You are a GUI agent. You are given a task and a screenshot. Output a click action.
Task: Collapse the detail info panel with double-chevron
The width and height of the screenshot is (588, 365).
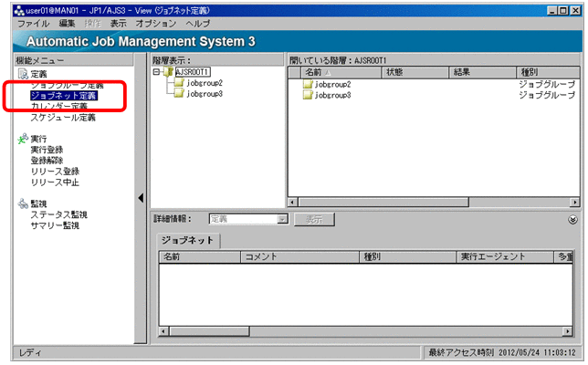[x=572, y=220]
